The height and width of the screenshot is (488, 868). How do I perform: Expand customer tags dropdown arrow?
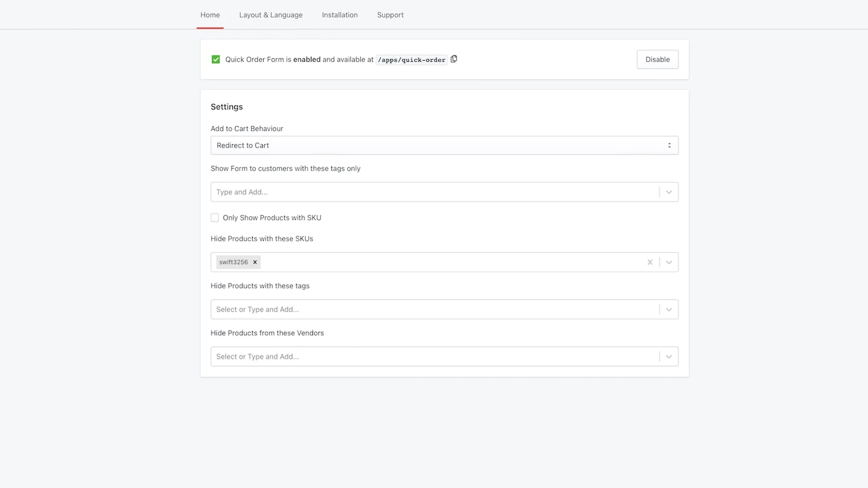click(669, 192)
